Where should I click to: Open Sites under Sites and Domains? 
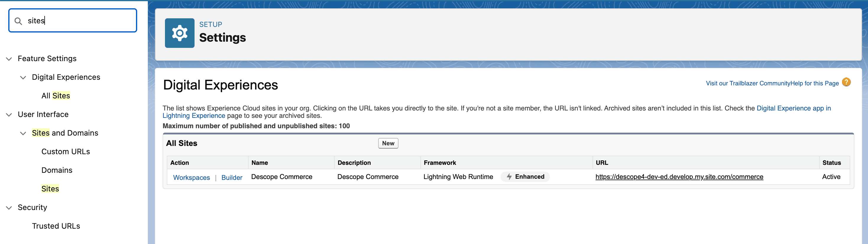[x=50, y=189]
